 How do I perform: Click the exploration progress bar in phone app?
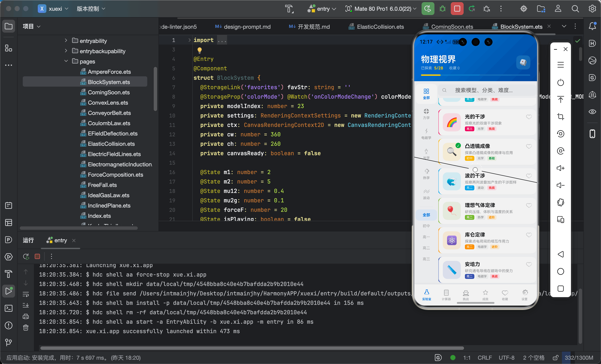[x=475, y=75]
